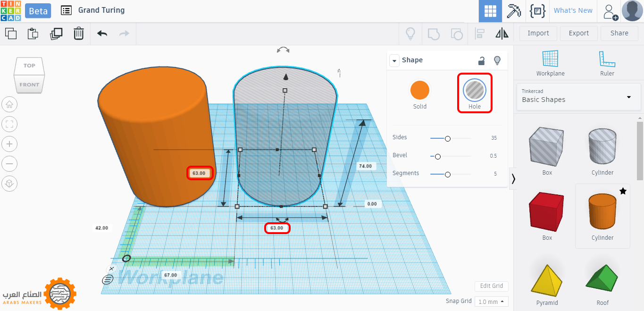
Task: Click the Segments value 5
Action: click(x=495, y=174)
